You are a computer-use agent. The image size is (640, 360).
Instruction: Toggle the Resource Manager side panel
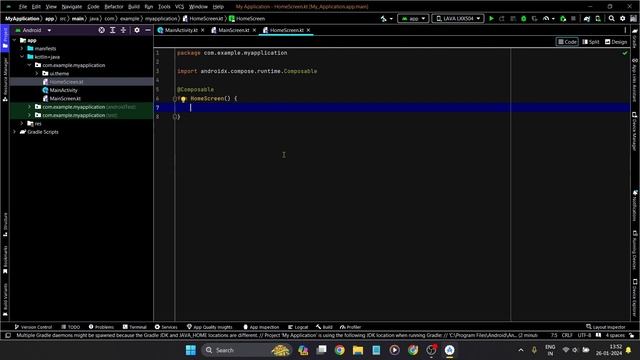(5, 79)
